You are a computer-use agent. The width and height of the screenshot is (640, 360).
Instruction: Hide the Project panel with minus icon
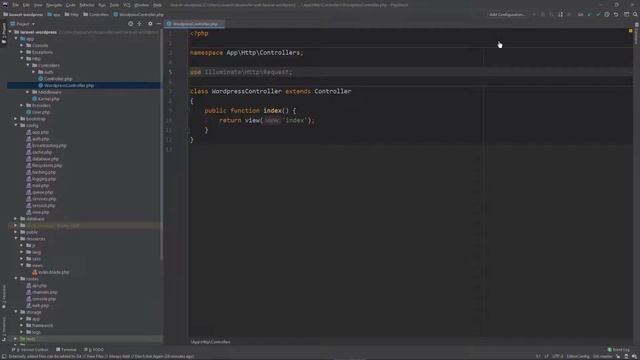159,24
